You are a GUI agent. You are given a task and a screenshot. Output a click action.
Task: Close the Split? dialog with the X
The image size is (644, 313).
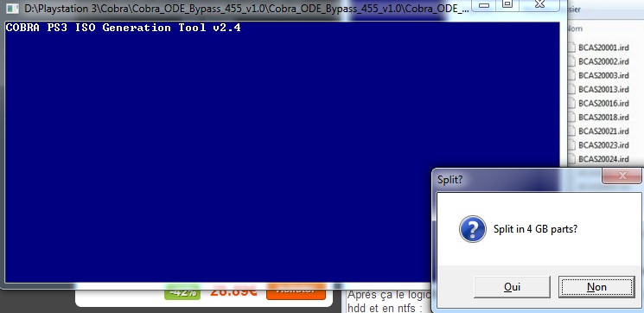[622, 176]
